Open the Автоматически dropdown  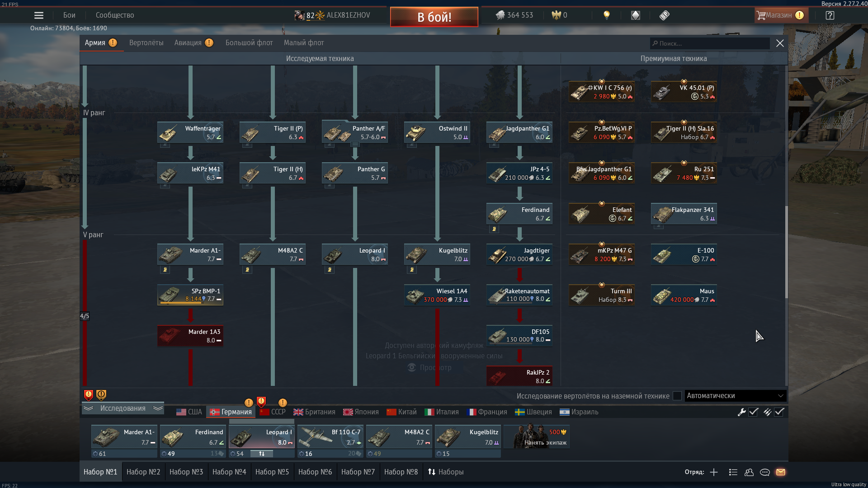pyautogui.click(x=736, y=396)
